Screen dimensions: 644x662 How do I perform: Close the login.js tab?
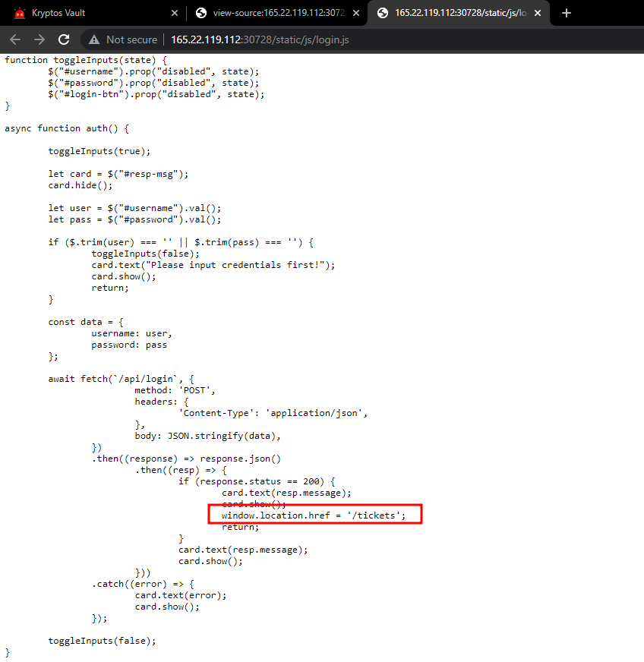point(536,13)
